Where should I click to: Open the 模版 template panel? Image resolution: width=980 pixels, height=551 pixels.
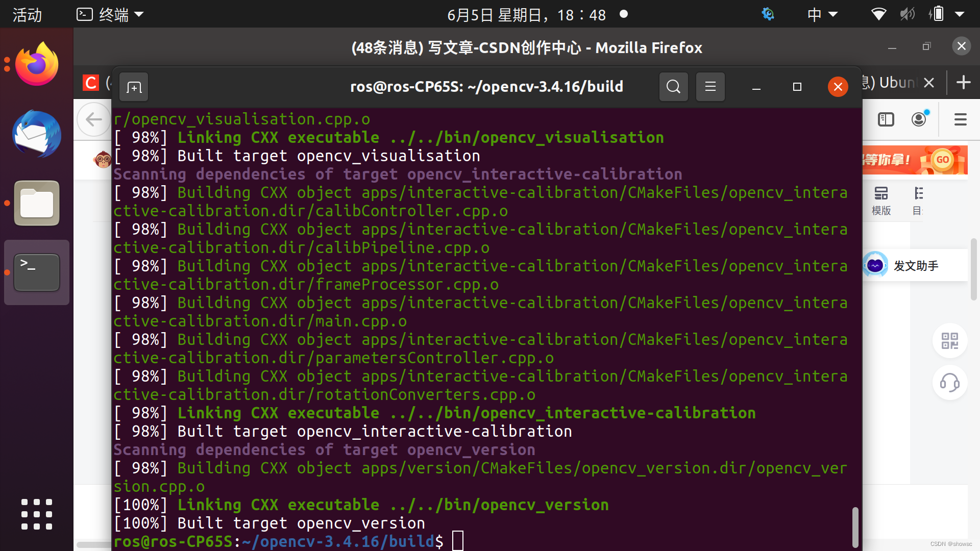pyautogui.click(x=881, y=201)
